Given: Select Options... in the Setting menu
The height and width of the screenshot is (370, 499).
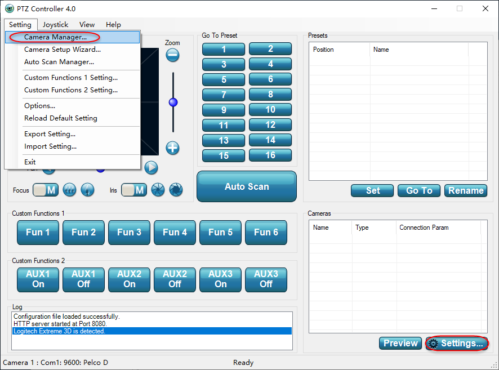Looking at the screenshot, I should (73, 106).
